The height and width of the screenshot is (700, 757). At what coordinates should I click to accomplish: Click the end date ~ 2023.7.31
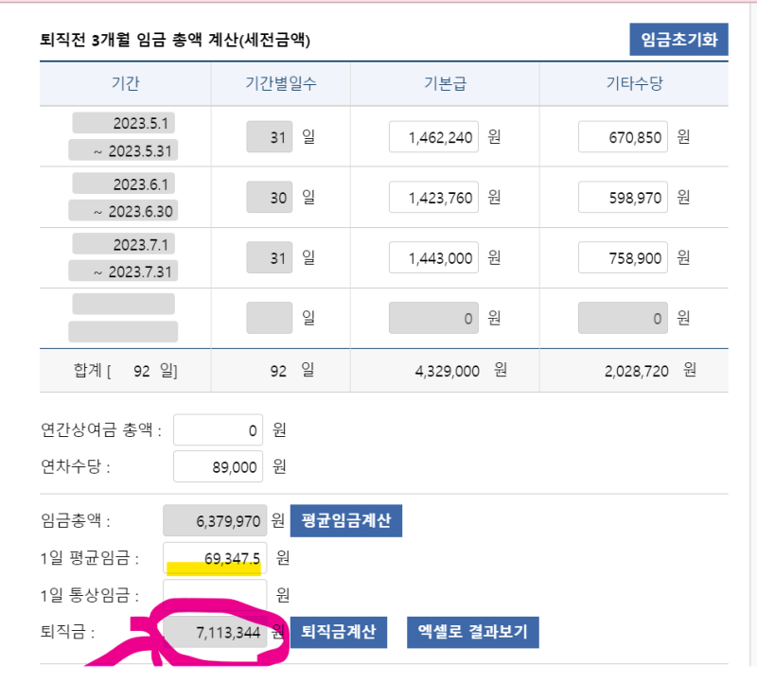pos(123,271)
